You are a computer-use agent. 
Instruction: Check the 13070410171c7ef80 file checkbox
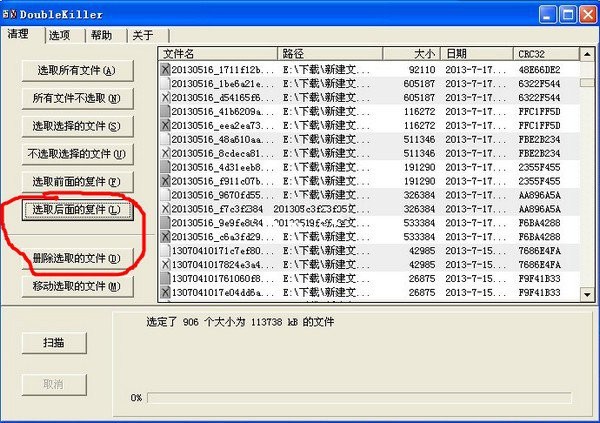coord(165,250)
